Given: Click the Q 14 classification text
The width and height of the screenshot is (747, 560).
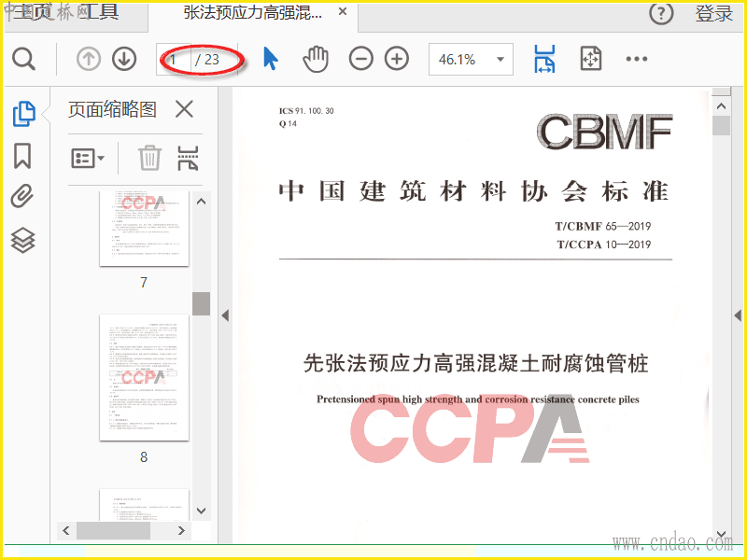Looking at the screenshot, I should pos(288,124).
